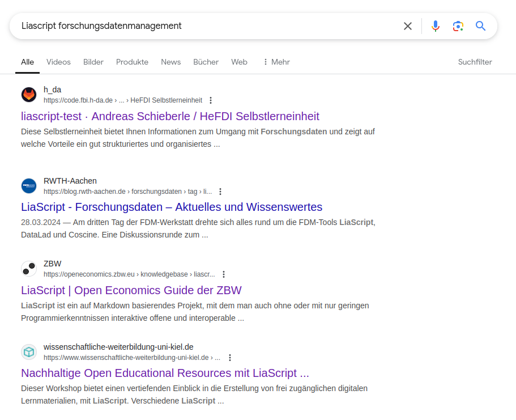Image resolution: width=516 pixels, height=420 pixels.
Task: Open Nachhaltige Open Educational Resources result
Action: tap(165, 373)
